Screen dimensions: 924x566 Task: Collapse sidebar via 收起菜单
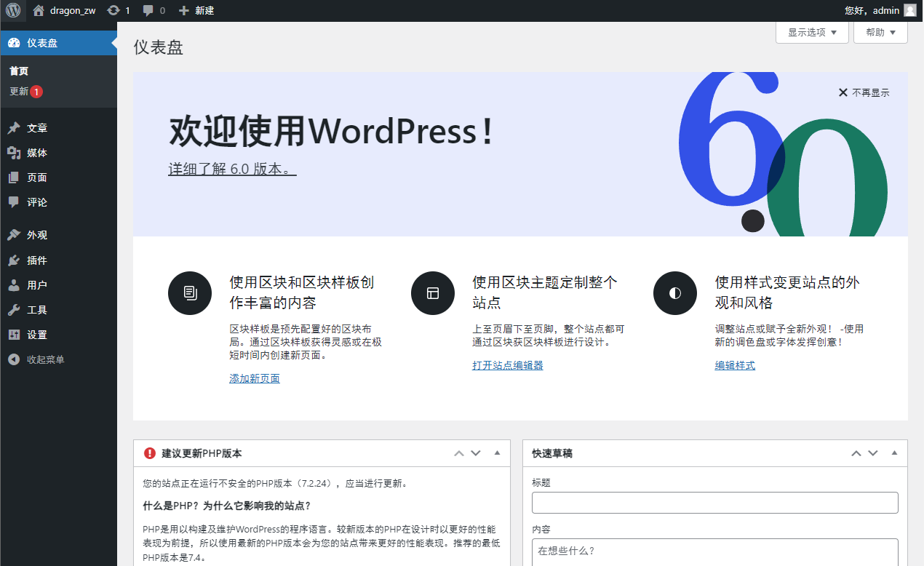coord(58,359)
